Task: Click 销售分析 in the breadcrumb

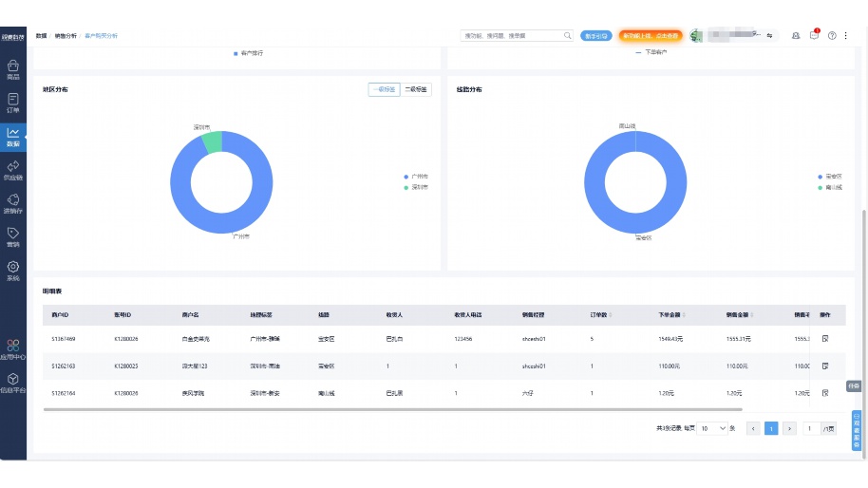Action: [66, 35]
